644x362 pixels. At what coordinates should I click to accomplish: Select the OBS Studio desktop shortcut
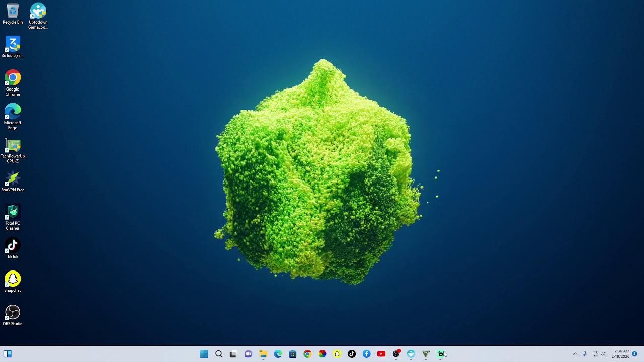point(13,316)
